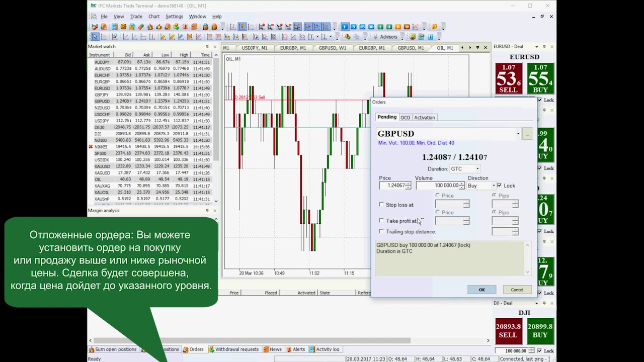
Task: Switch chart to 15-minute timeframe
Action: (362, 27)
